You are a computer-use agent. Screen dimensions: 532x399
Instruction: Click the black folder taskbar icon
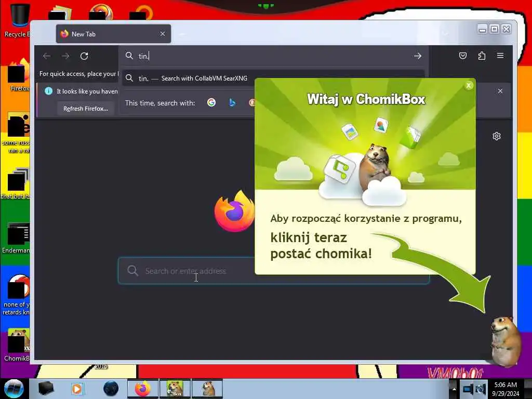click(46, 389)
